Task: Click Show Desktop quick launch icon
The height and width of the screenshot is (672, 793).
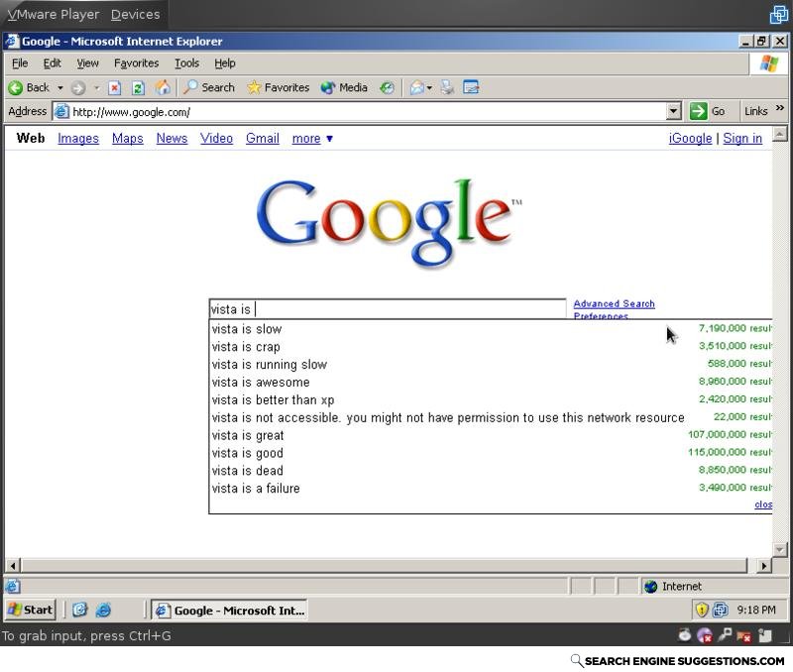Action: coord(79,610)
